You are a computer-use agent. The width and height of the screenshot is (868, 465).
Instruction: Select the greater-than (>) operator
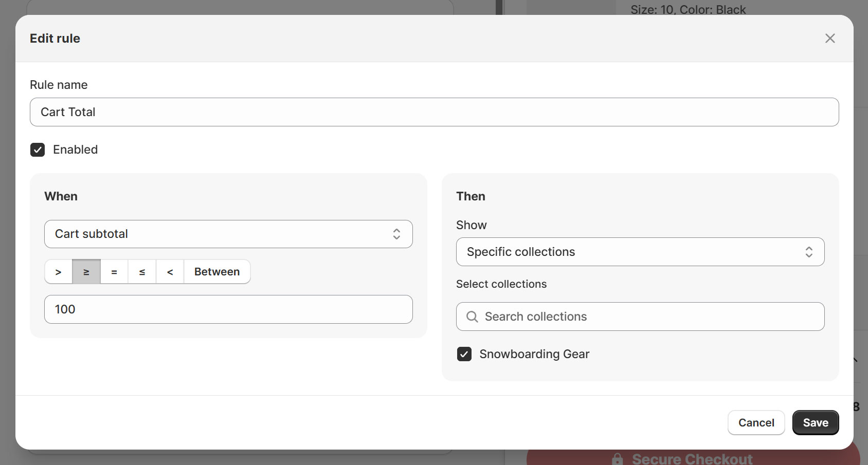click(58, 272)
